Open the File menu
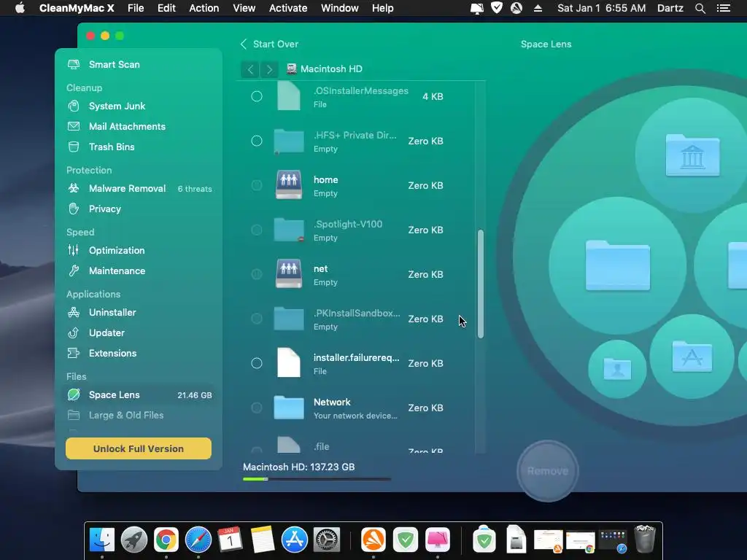This screenshot has height=560, width=747. point(136,8)
